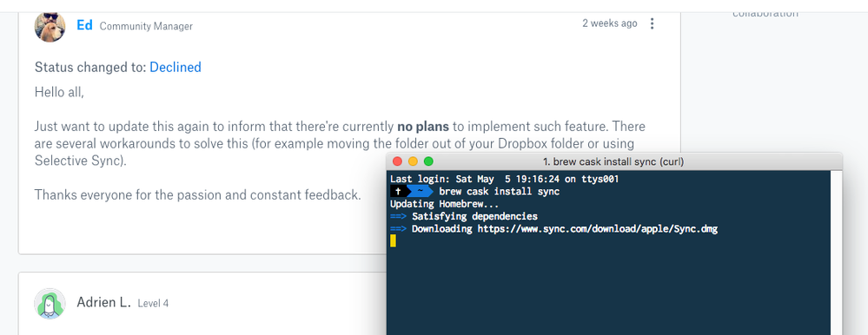Click the username Adrien L.

click(x=104, y=302)
